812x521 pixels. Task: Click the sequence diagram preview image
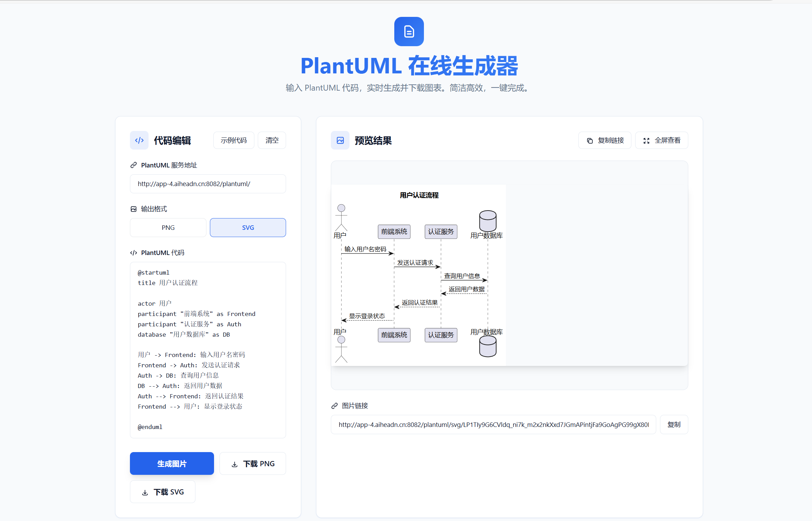click(x=418, y=275)
